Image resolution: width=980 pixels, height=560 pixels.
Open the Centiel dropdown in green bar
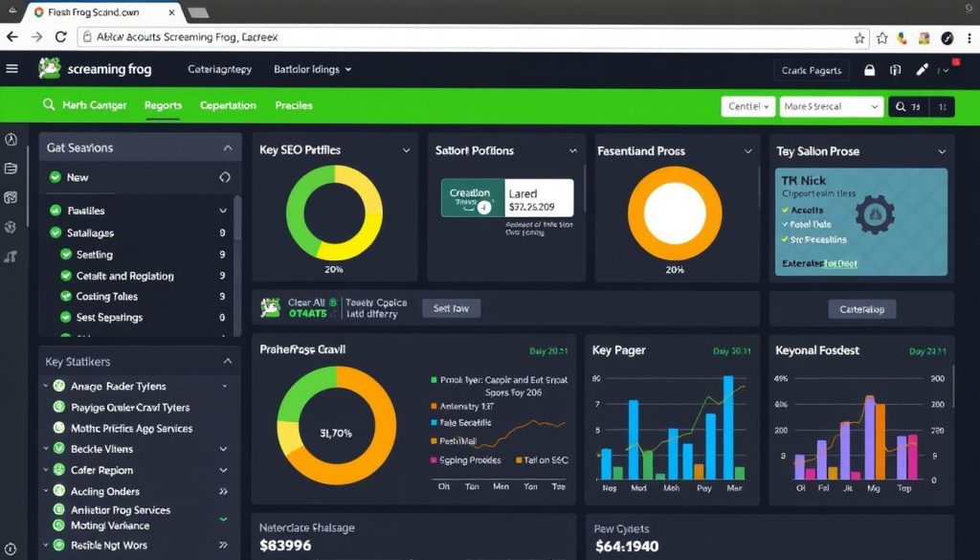(x=746, y=106)
